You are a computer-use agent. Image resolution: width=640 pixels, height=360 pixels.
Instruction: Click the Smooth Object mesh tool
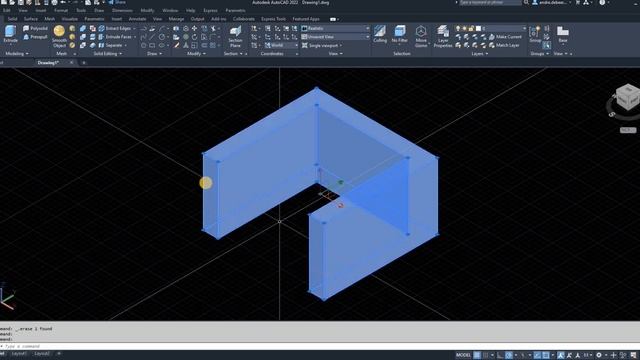(x=59, y=37)
